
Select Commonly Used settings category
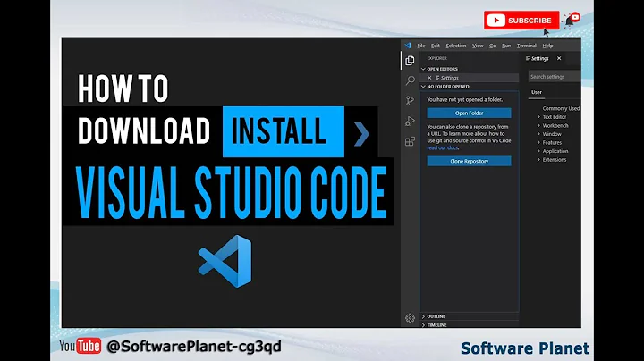(x=561, y=108)
